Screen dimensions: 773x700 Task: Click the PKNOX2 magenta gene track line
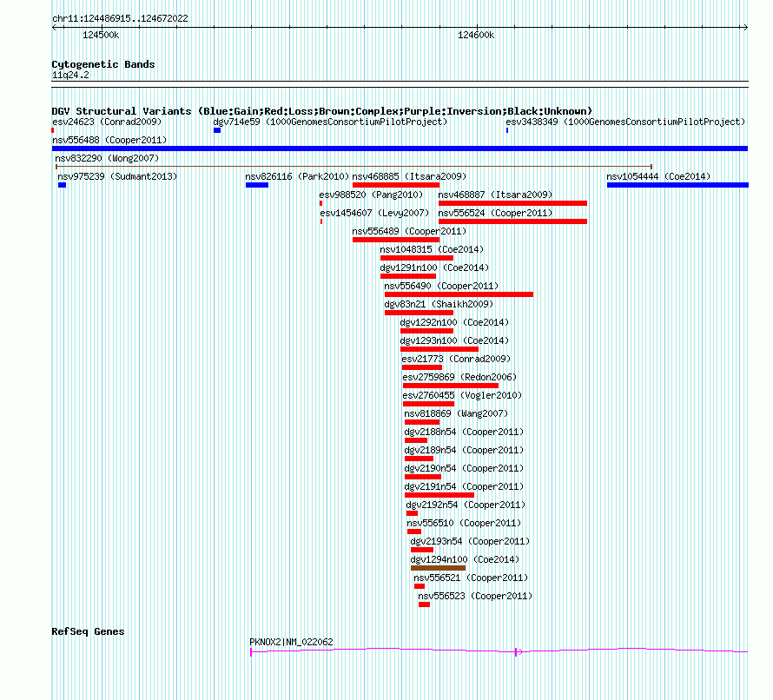click(499, 651)
